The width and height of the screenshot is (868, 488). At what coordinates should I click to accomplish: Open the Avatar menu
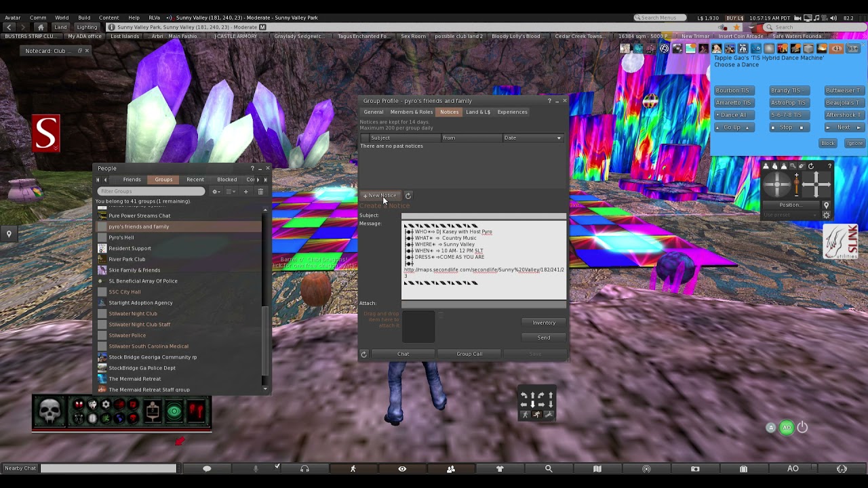12,18
